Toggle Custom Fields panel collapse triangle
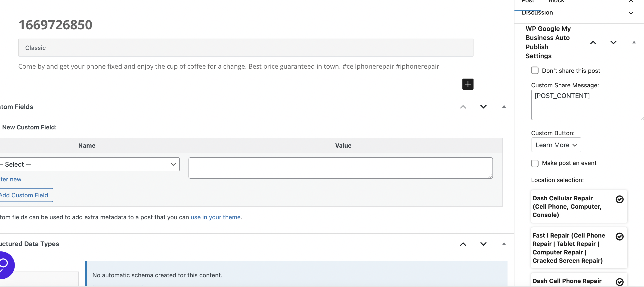The height and width of the screenshot is (287, 644). pos(504,107)
